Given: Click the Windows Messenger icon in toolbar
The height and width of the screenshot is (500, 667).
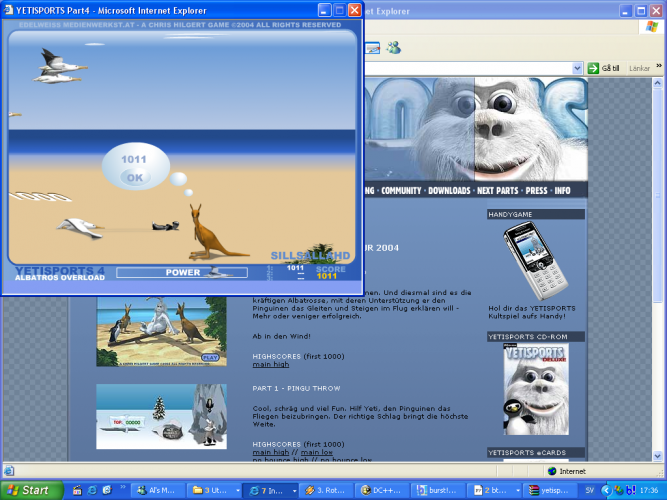Looking at the screenshot, I should [394, 47].
